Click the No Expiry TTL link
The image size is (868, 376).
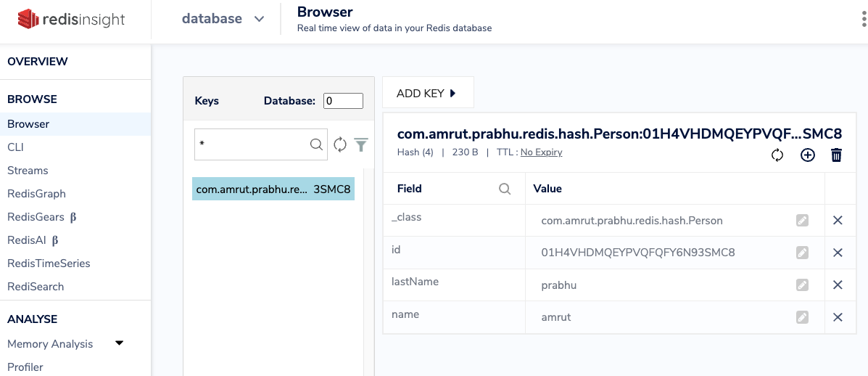[x=541, y=152]
